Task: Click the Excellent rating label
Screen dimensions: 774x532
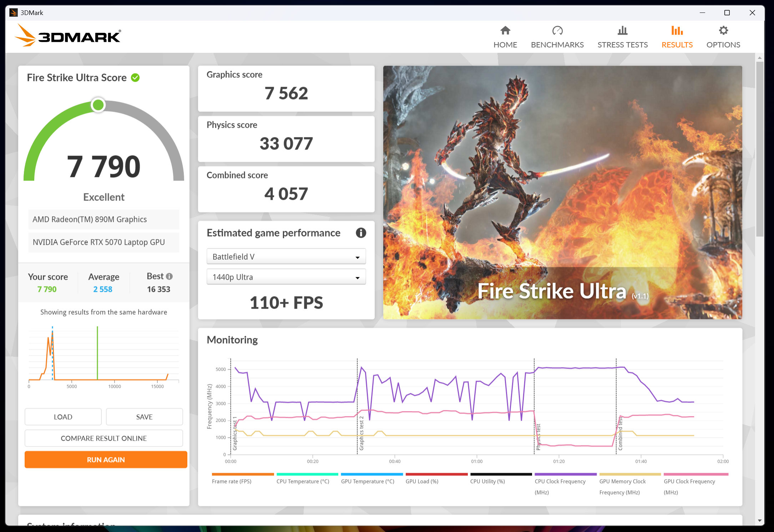Action: point(104,197)
